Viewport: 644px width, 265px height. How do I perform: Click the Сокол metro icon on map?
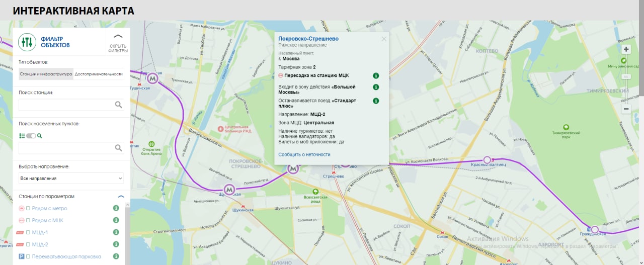(443, 232)
